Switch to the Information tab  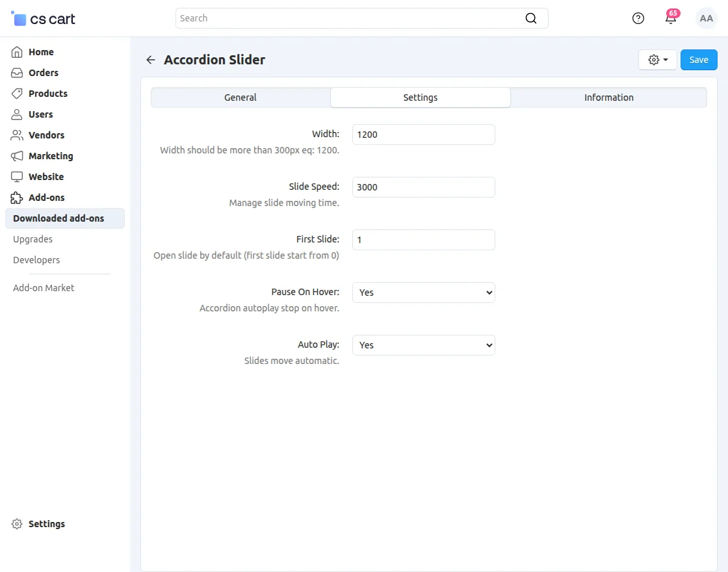click(608, 97)
